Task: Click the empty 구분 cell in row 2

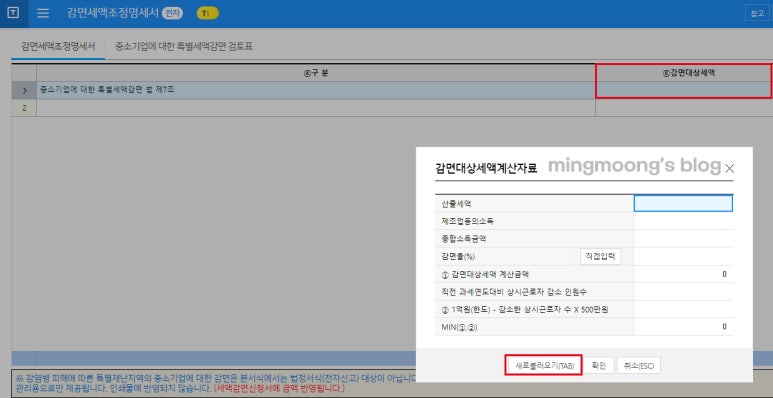Action: pos(316,108)
